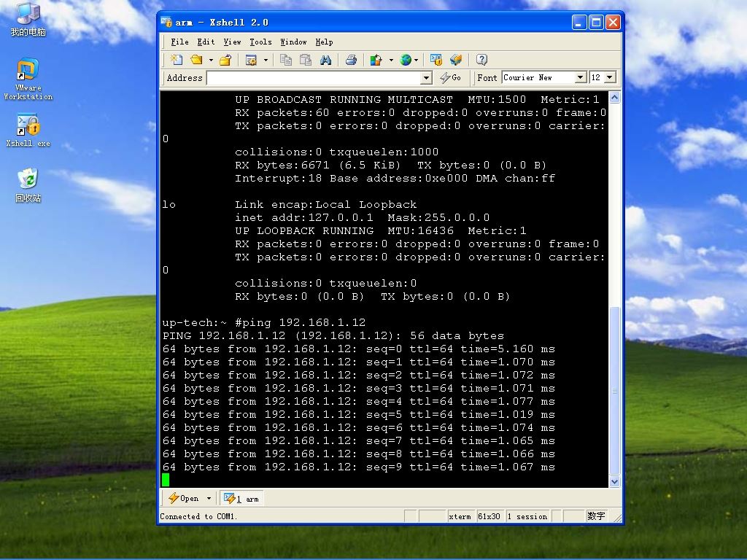747x560 pixels.
Task: Open the session Properties toolbar icon
Action: point(251,60)
